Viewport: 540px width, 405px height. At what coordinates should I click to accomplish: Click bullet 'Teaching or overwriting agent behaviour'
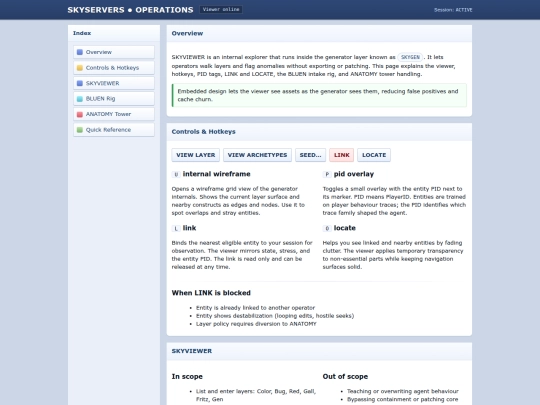tap(403, 391)
